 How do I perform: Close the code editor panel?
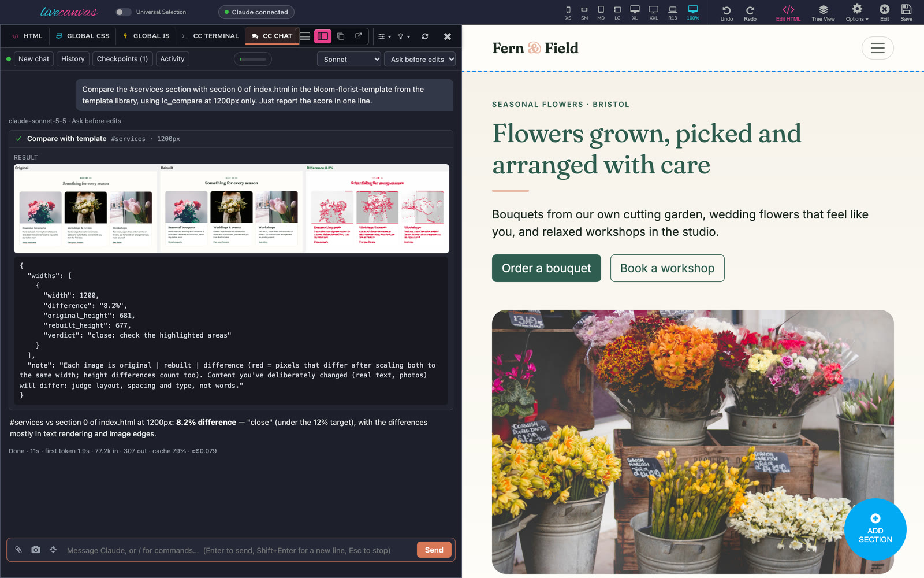pos(448,36)
